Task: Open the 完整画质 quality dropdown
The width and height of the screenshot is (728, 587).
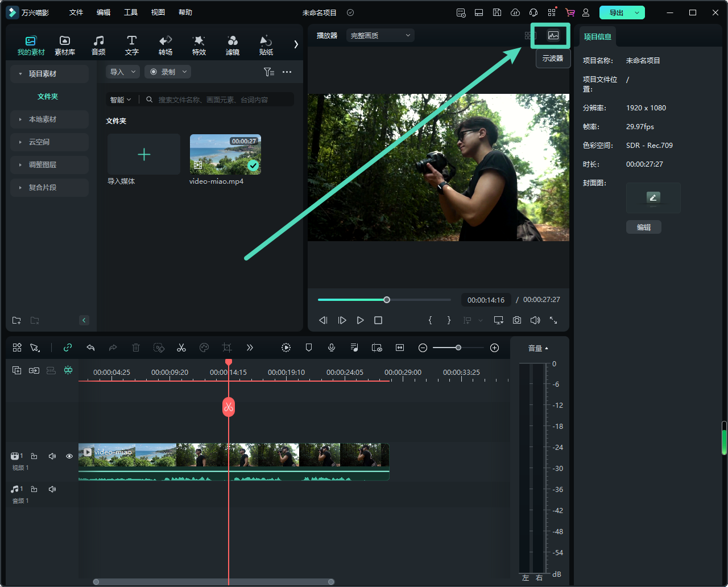Action: [x=380, y=35]
